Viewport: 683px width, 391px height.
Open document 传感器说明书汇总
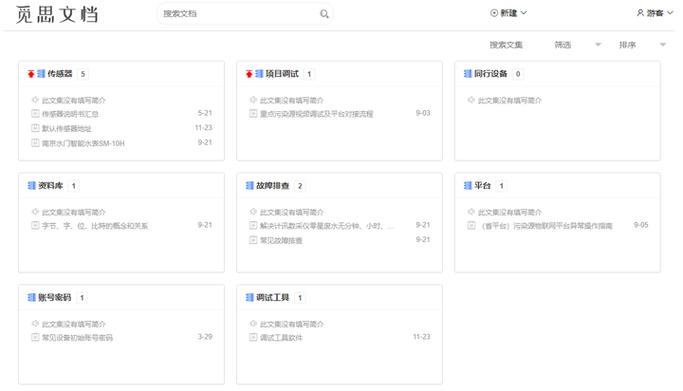(70, 114)
